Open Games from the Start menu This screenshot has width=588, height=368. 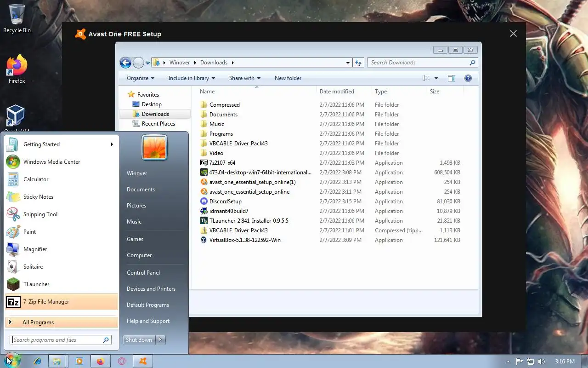coord(135,239)
